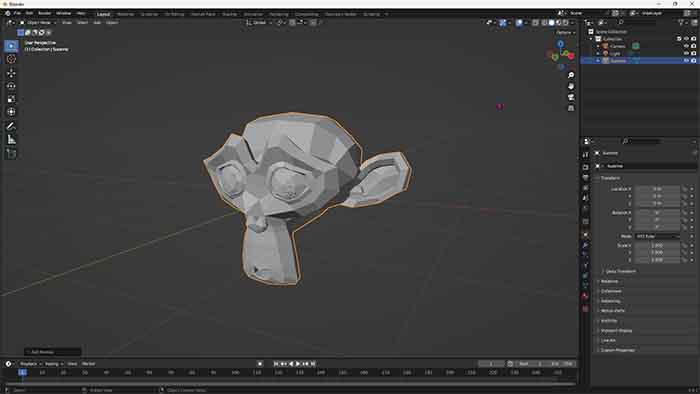
Task: Open the rotation Mode XYZ Euler dropdown
Action: tap(657, 236)
